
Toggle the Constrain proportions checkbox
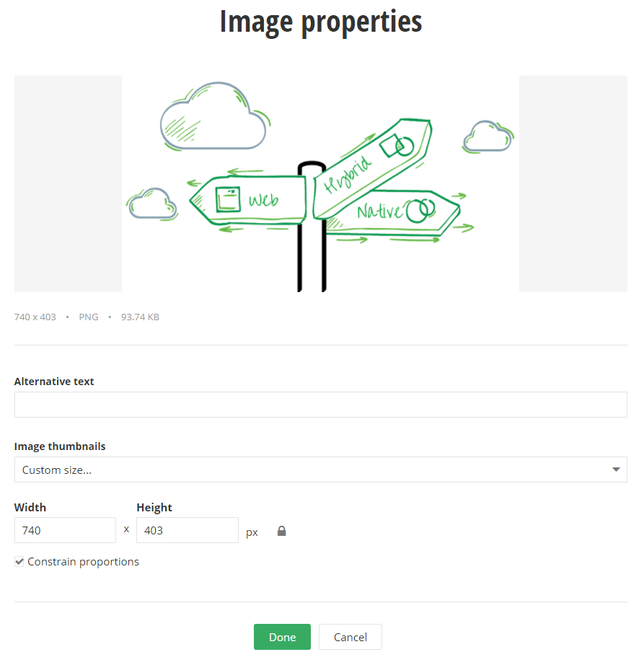point(19,561)
